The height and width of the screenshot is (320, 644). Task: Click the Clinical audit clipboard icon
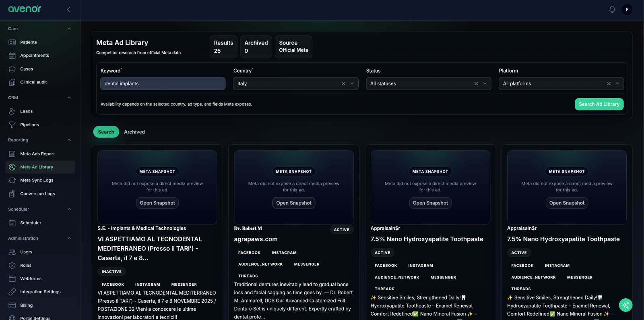[x=12, y=82]
